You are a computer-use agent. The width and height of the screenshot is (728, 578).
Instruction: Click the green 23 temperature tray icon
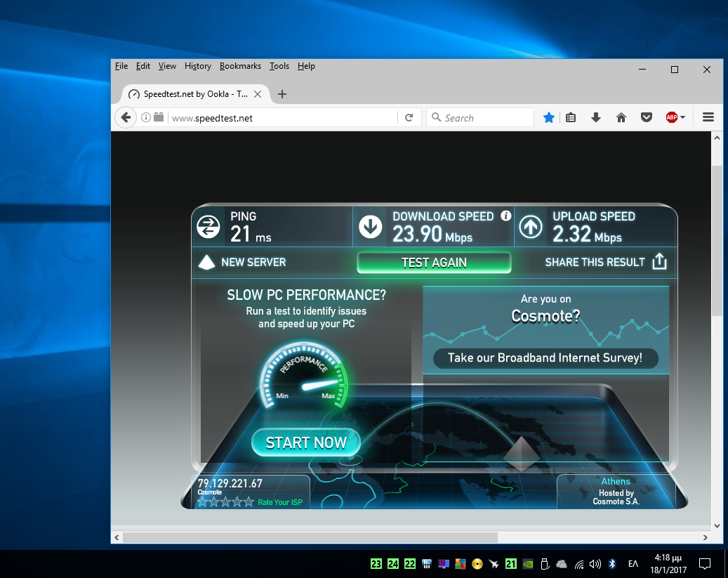pyautogui.click(x=376, y=563)
